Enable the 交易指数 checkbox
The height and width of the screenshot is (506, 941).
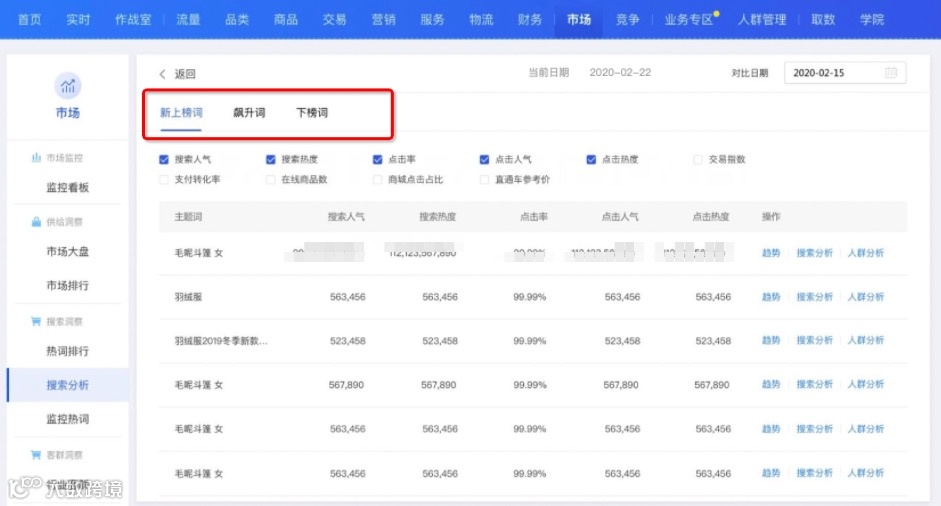point(698,159)
